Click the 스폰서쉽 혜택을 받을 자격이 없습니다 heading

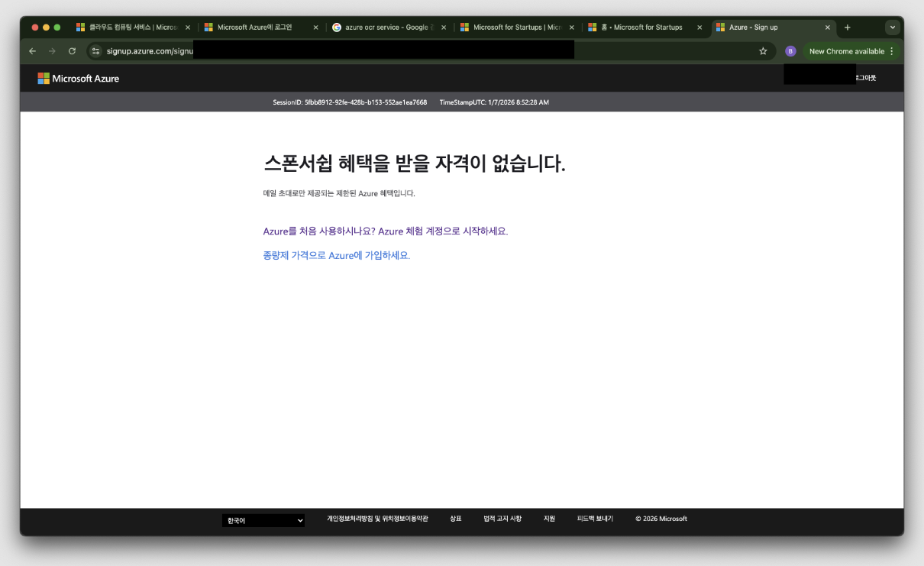click(415, 163)
